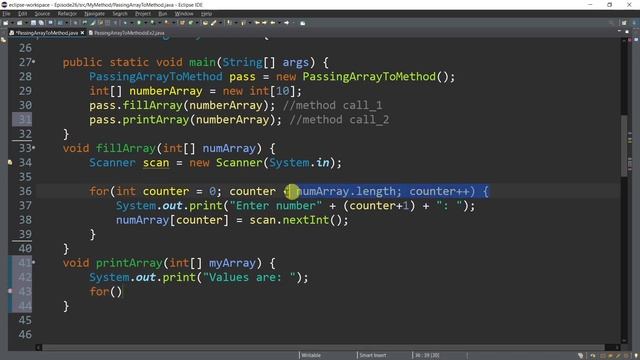This screenshot has width=640, height=360.
Task: Collapse the fillArray method at line 33
Action: point(33,148)
